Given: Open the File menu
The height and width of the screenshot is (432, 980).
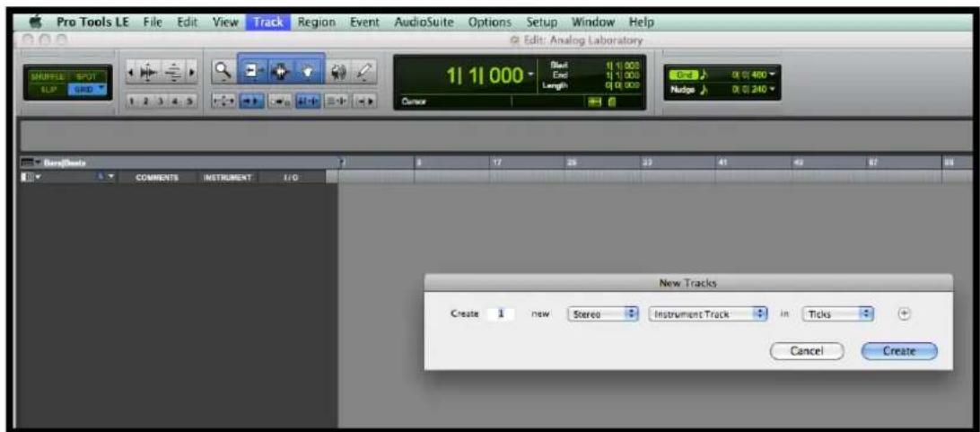Looking at the screenshot, I should [x=153, y=22].
